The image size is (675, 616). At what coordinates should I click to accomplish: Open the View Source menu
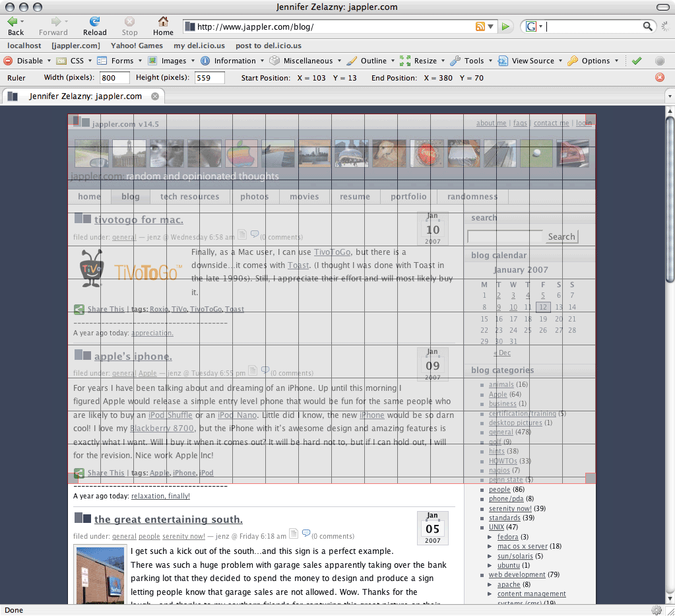(x=530, y=61)
